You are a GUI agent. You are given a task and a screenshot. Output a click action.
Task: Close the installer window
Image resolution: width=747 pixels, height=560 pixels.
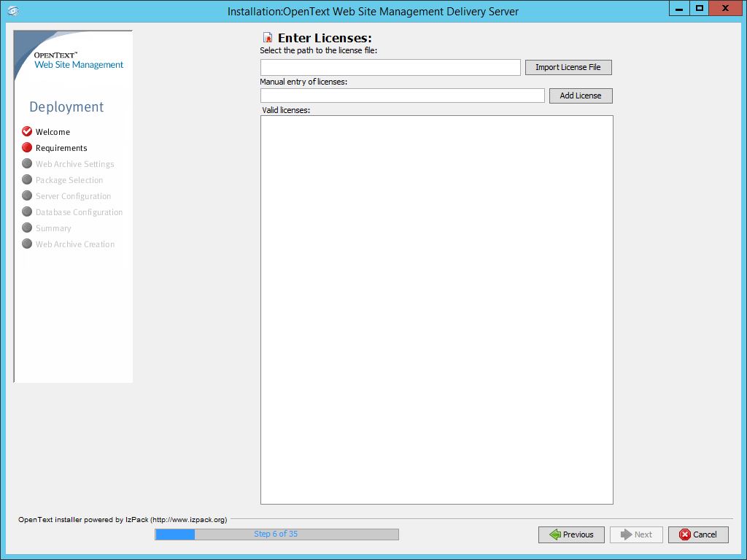tap(726, 8)
